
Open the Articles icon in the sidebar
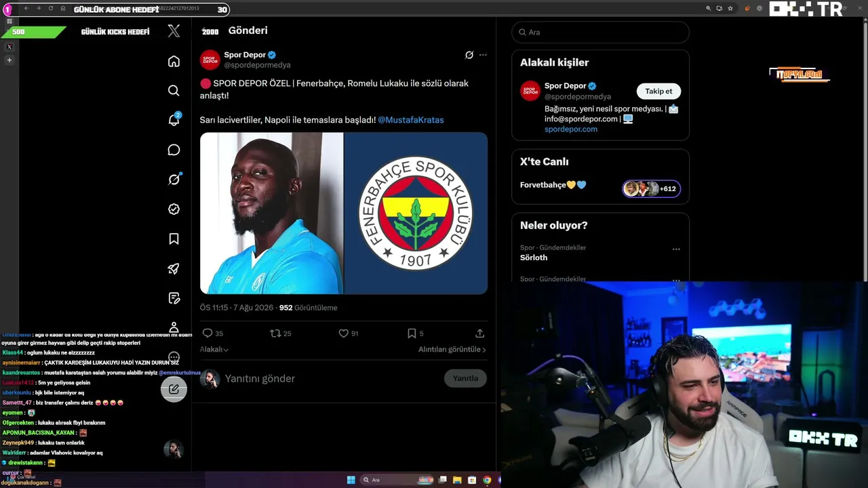(x=174, y=298)
